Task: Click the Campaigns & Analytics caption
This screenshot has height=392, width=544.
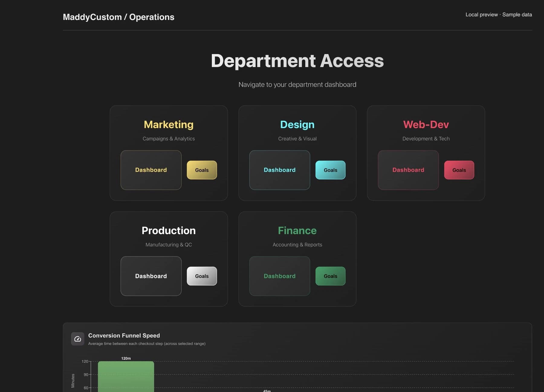Action: (x=169, y=139)
